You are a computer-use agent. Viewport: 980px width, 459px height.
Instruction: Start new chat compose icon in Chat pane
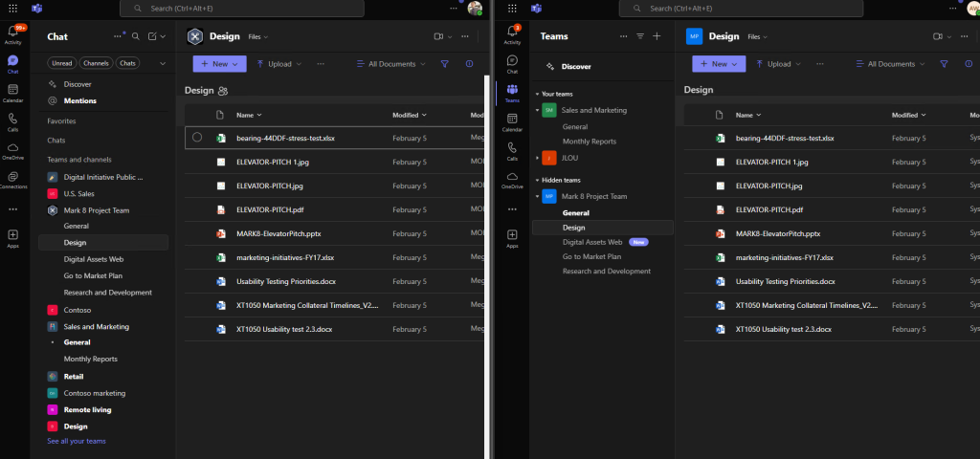coord(152,37)
